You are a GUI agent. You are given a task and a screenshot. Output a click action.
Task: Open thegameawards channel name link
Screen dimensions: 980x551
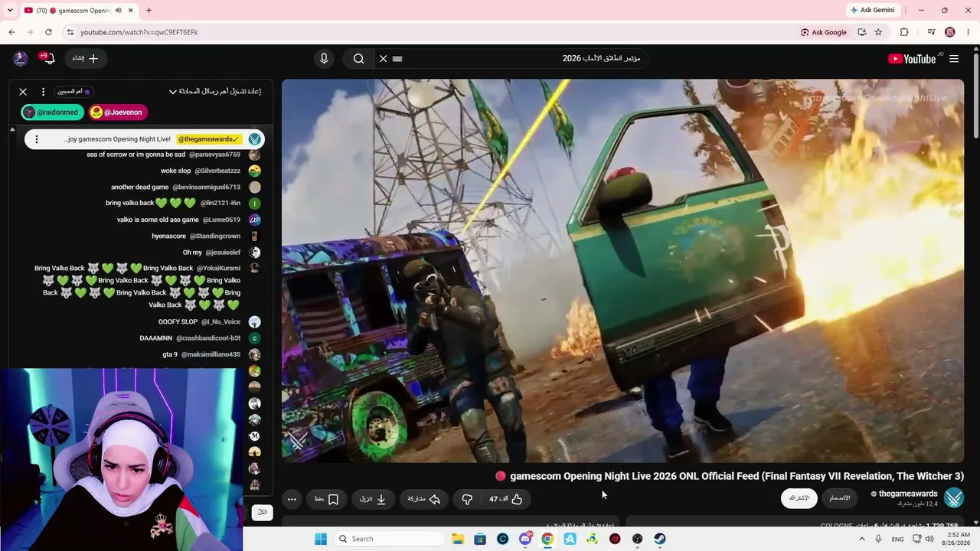click(x=908, y=494)
